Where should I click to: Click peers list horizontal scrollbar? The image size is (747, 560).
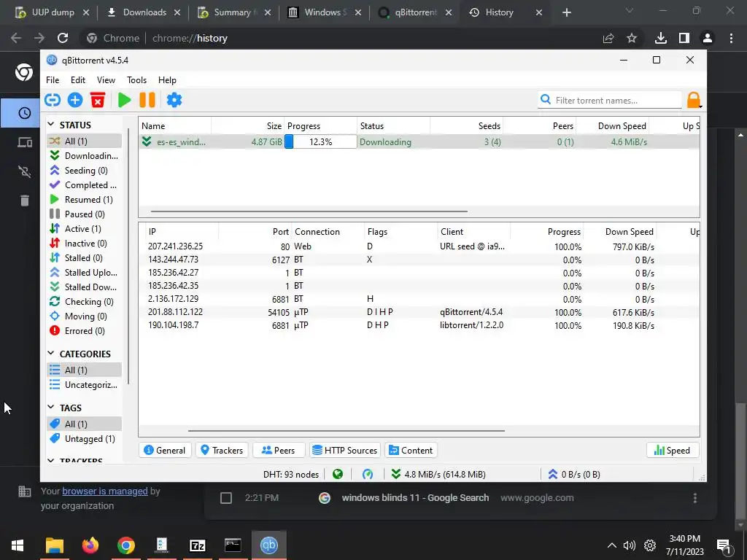[x=347, y=430]
